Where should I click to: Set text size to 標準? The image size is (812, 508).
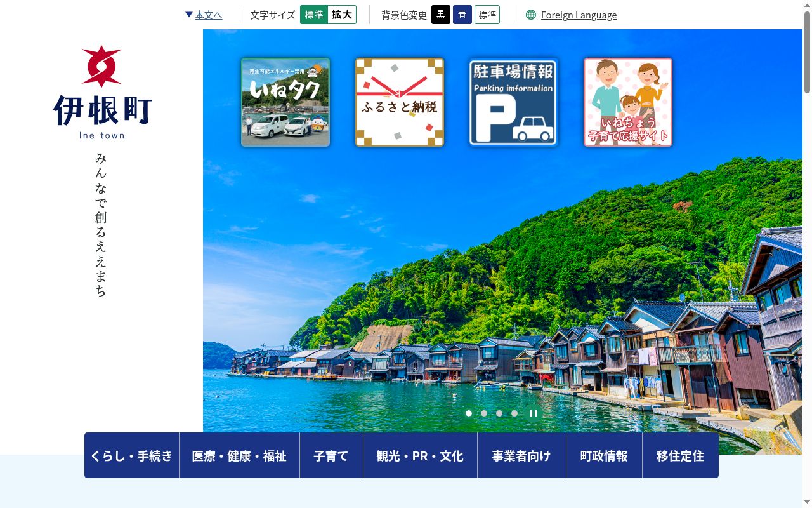[x=314, y=15]
